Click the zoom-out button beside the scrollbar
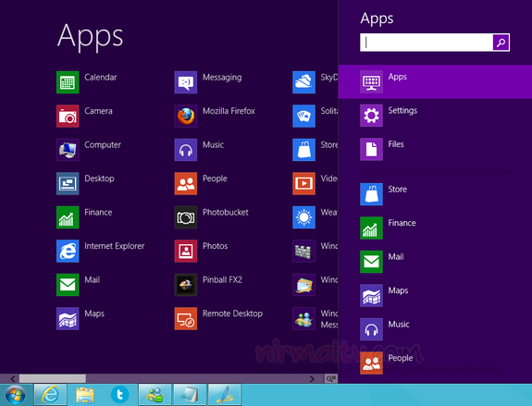The width and height of the screenshot is (532, 406). [x=330, y=378]
